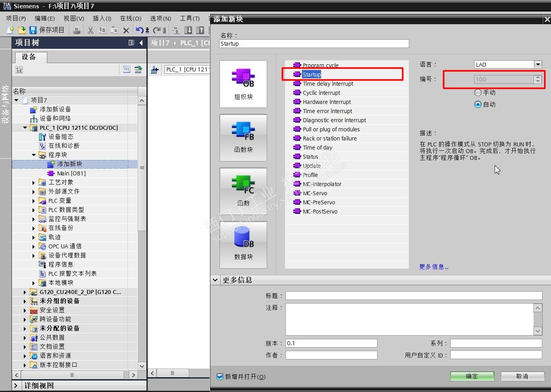Open Main [OB1] in project tree

point(71,173)
